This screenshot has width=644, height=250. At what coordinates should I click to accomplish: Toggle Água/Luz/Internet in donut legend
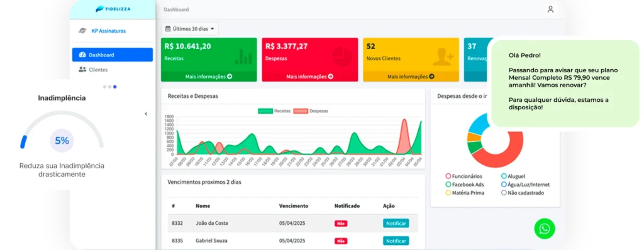pyautogui.click(x=525, y=184)
